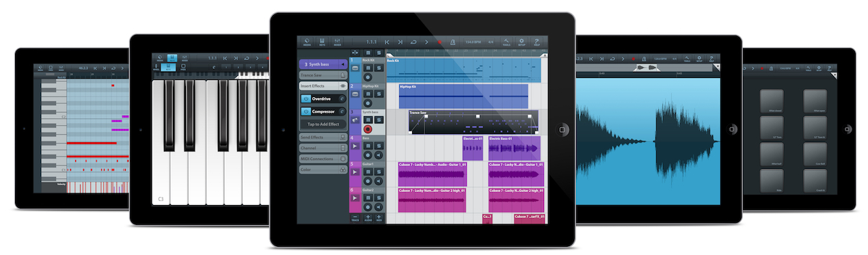
Task: Click the 1.1.1 position display
Action: click(x=371, y=42)
